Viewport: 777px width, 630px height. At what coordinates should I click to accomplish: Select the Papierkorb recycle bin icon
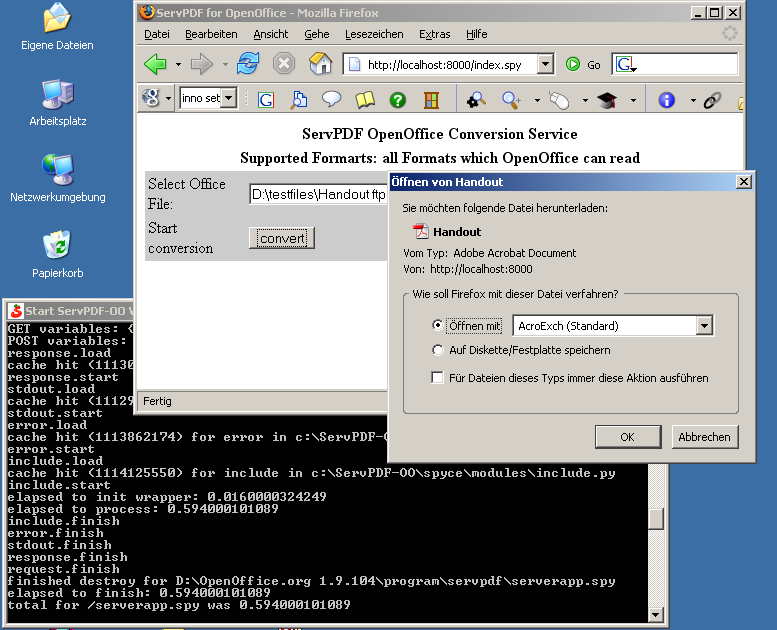[57, 254]
